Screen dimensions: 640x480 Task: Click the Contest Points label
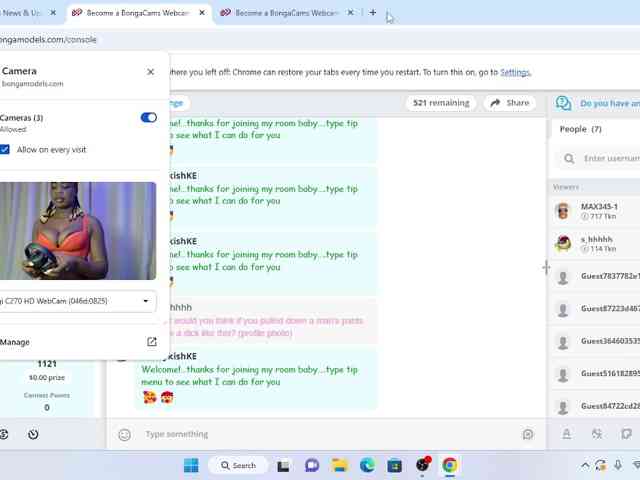pos(47,395)
